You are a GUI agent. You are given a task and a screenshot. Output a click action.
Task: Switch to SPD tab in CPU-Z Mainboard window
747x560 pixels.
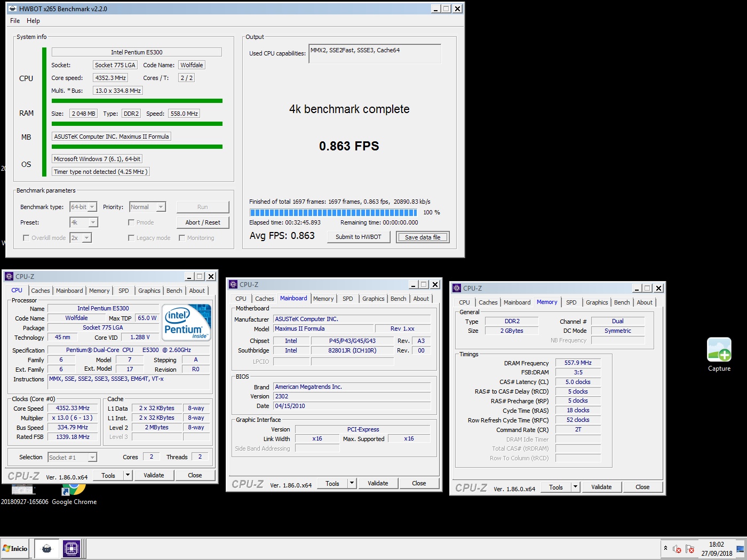348,299
